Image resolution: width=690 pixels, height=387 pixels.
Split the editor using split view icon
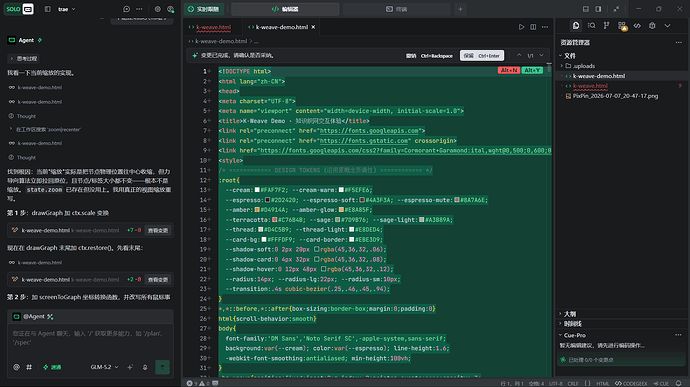click(533, 27)
